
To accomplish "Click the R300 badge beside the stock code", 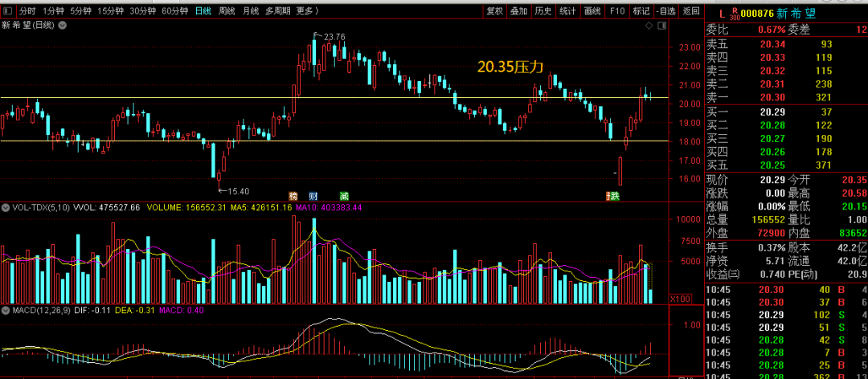I will coord(735,14).
